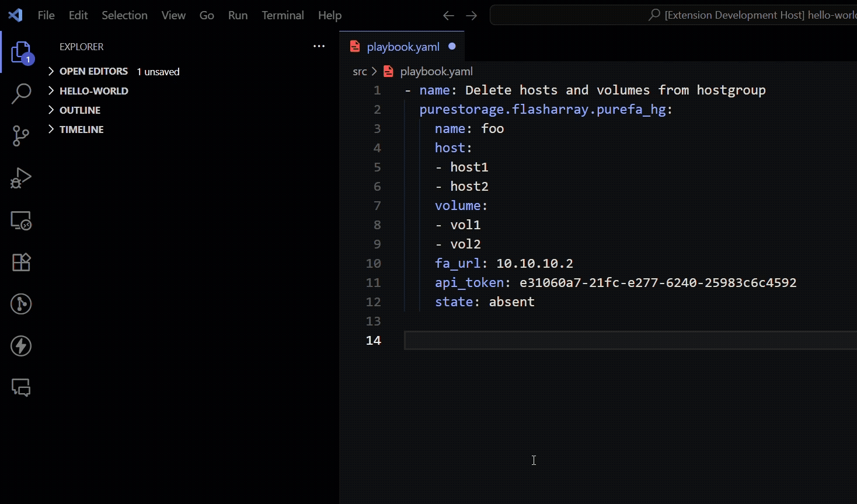Image resolution: width=857 pixels, height=504 pixels.
Task: Open the chat panel icon in sidebar
Action: coord(21,387)
